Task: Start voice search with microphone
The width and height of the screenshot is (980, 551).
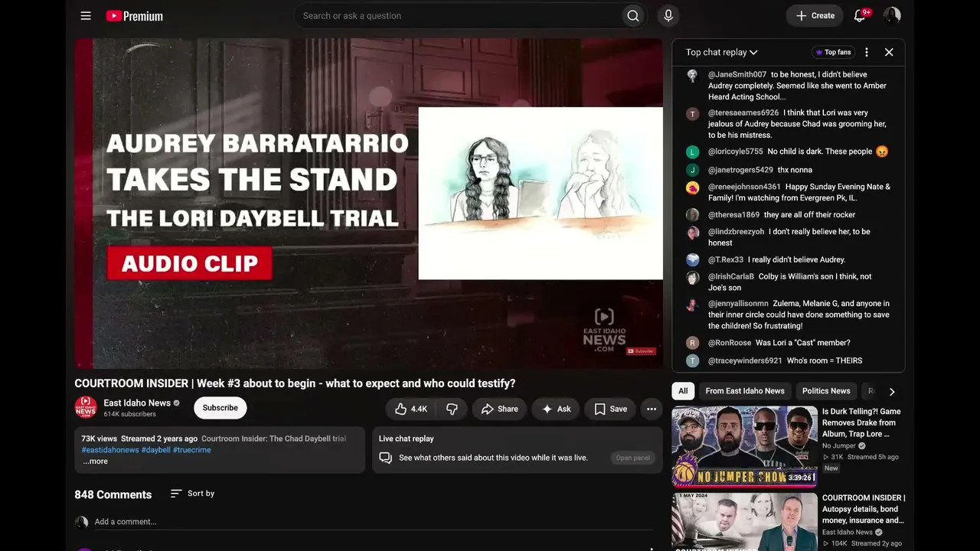Action: click(668, 15)
